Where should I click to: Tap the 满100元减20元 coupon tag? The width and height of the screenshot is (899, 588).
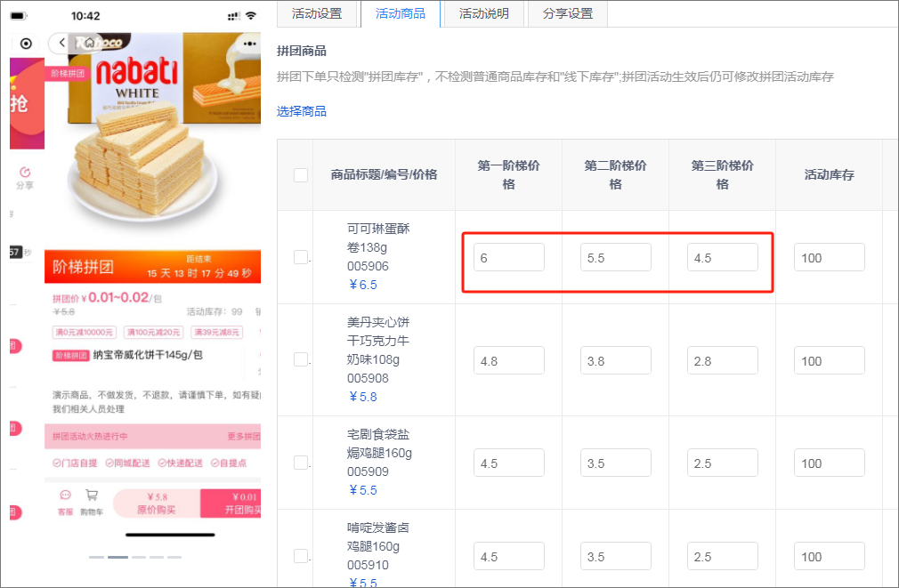tap(153, 333)
